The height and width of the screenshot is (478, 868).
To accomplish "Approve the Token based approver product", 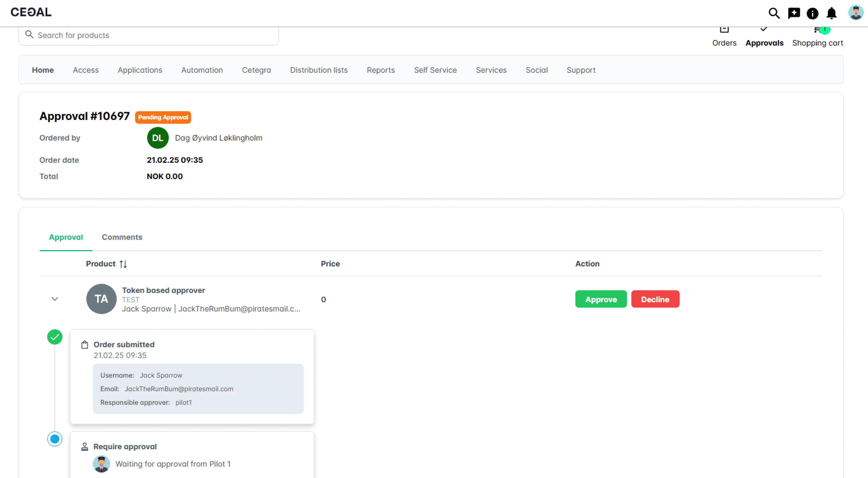I will coord(601,299).
